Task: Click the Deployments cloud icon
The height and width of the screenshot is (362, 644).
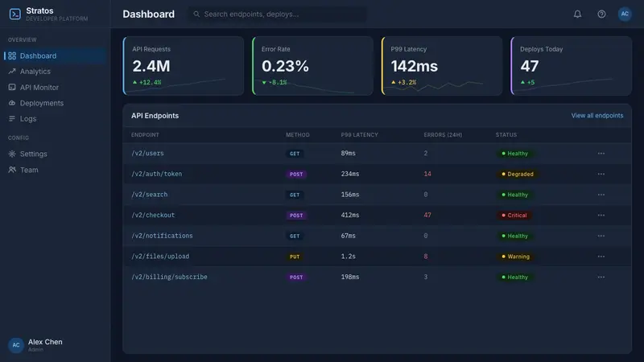Action: pos(12,103)
